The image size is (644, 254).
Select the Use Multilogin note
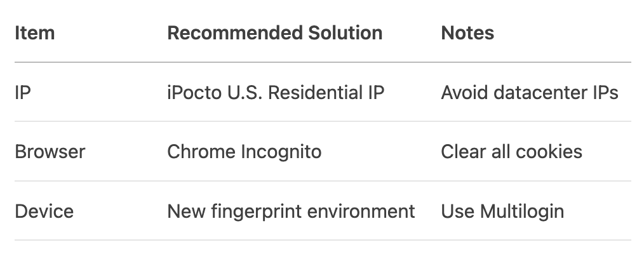(x=502, y=211)
